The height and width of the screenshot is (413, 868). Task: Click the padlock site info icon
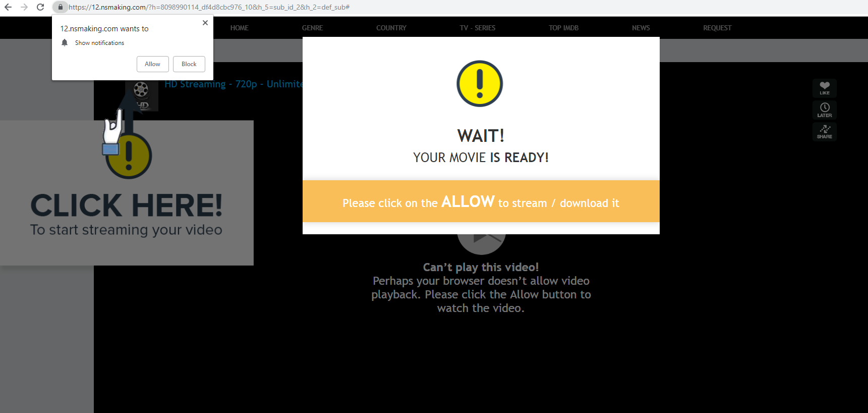click(60, 7)
